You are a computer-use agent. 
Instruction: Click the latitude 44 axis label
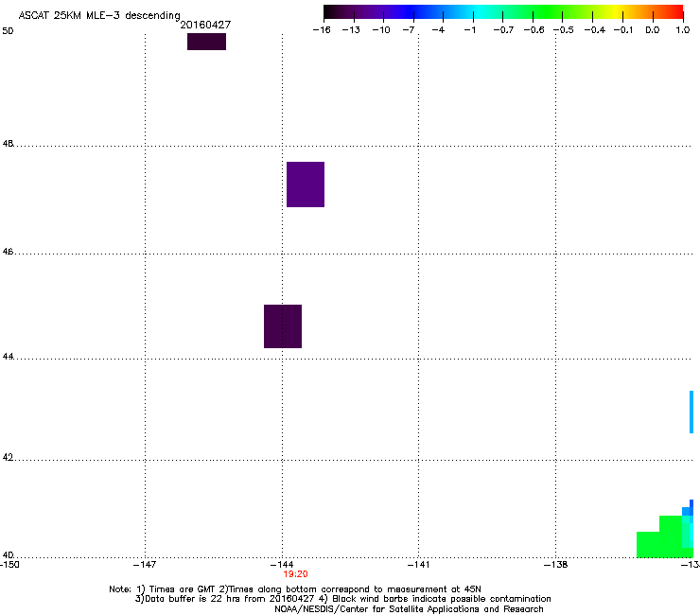click(x=8, y=357)
